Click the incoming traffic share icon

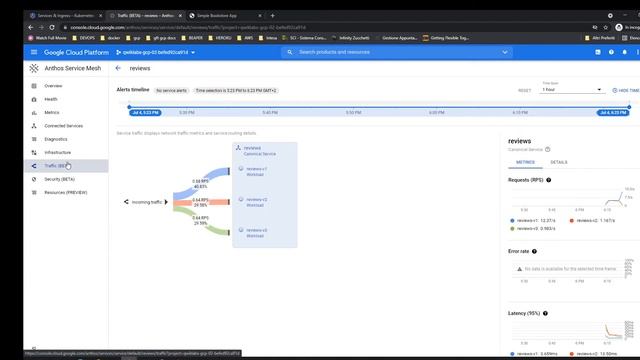(x=126, y=202)
